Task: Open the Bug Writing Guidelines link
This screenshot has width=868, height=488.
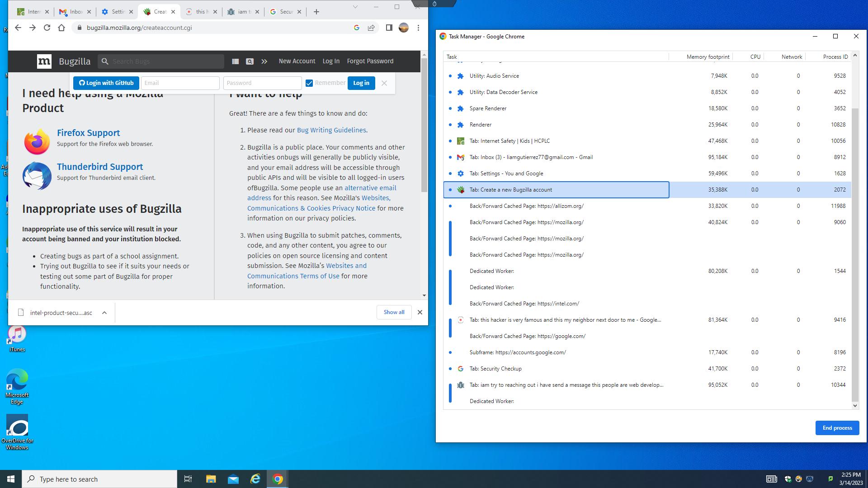Action: [331, 130]
